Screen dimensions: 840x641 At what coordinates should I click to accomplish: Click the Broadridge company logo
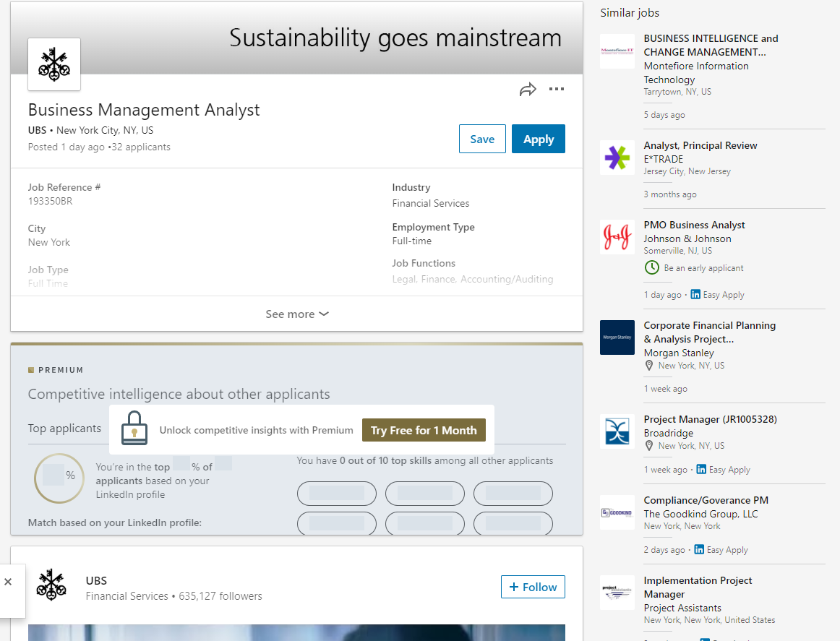coord(617,431)
